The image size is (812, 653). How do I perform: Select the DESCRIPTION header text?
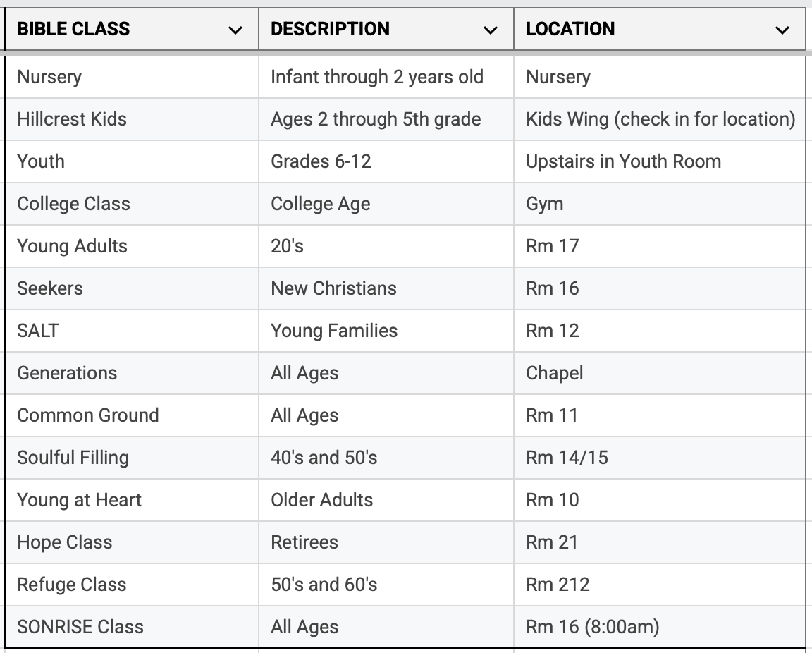pos(330,29)
